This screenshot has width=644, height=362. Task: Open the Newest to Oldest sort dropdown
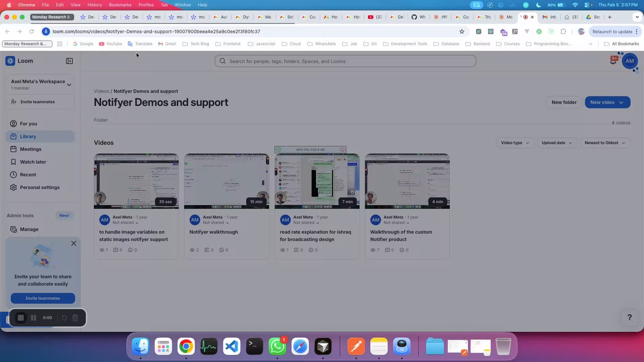[605, 143]
